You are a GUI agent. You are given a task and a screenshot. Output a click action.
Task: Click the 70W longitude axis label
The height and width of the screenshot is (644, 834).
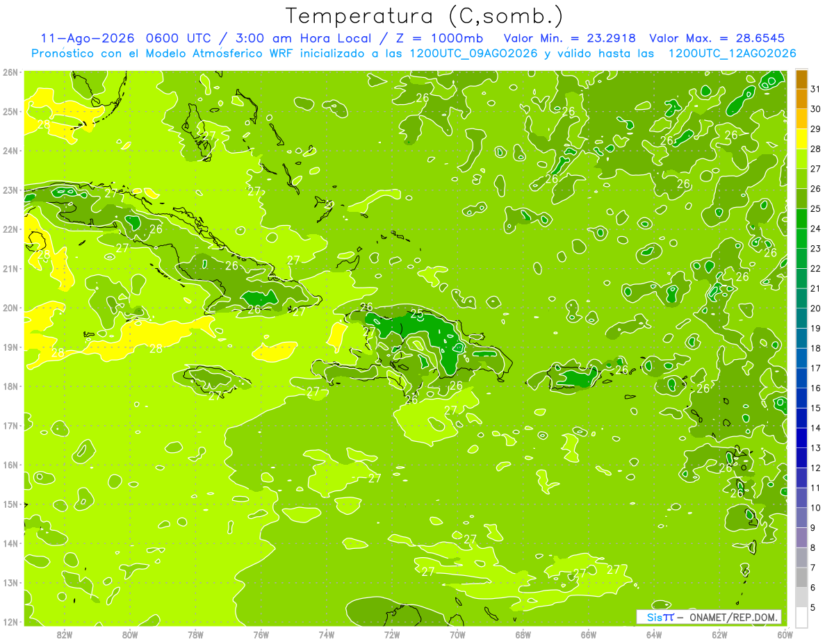pyautogui.click(x=457, y=634)
